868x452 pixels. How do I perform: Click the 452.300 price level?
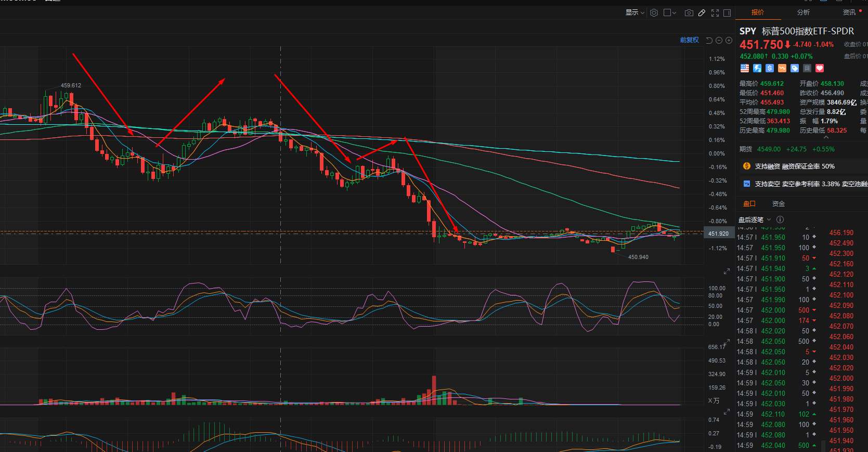click(841, 254)
